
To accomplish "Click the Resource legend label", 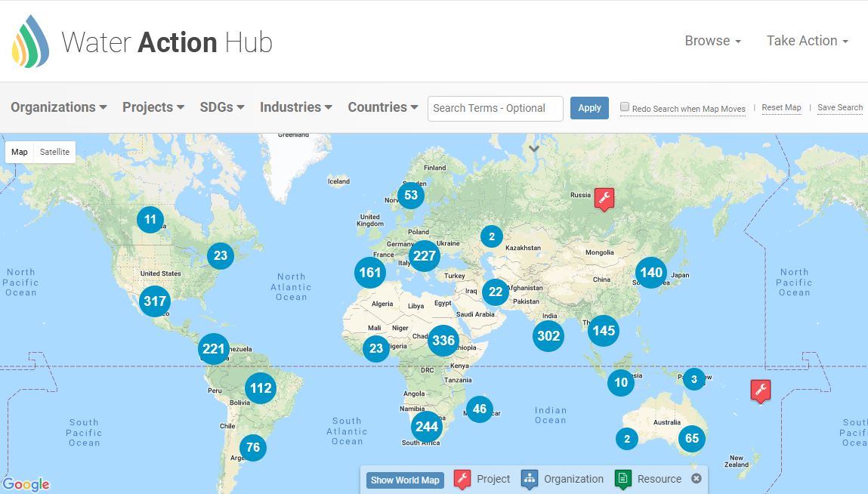I will click(x=659, y=479).
